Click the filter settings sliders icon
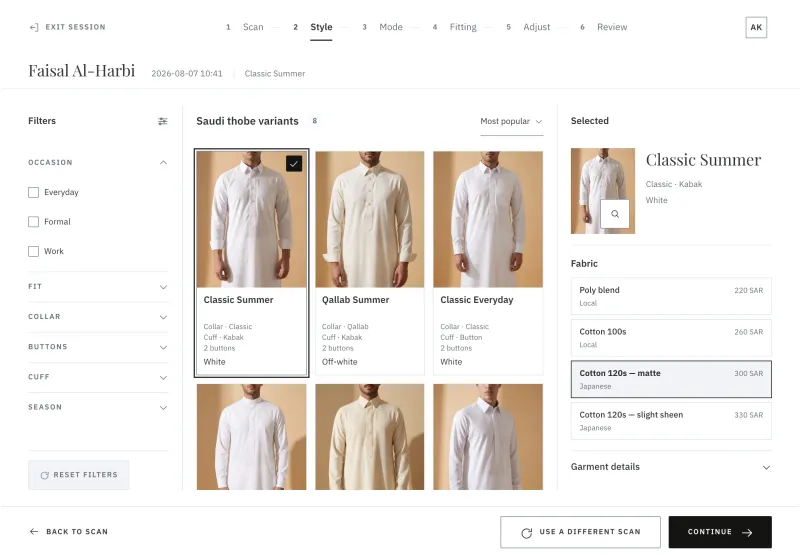 pyautogui.click(x=162, y=121)
